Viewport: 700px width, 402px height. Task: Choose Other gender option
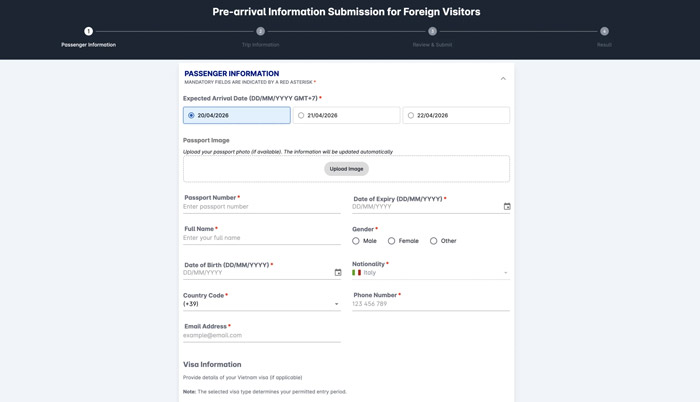[x=433, y=241]
